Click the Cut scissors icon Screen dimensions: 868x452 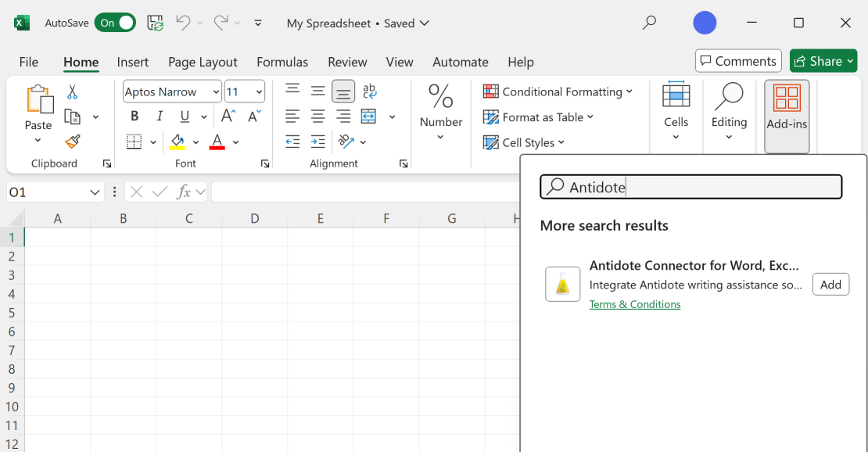tap(72, 92)
